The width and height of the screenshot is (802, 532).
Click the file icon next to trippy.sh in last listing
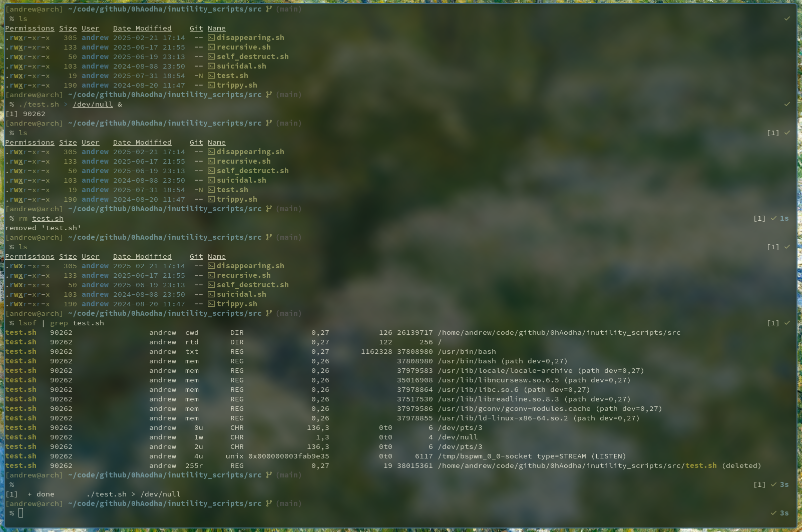point(211,304)
